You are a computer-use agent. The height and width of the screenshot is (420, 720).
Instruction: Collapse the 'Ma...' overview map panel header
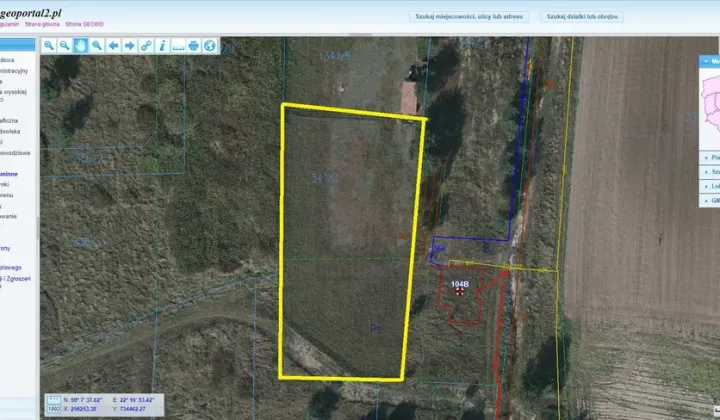click(x=709, y=61)
